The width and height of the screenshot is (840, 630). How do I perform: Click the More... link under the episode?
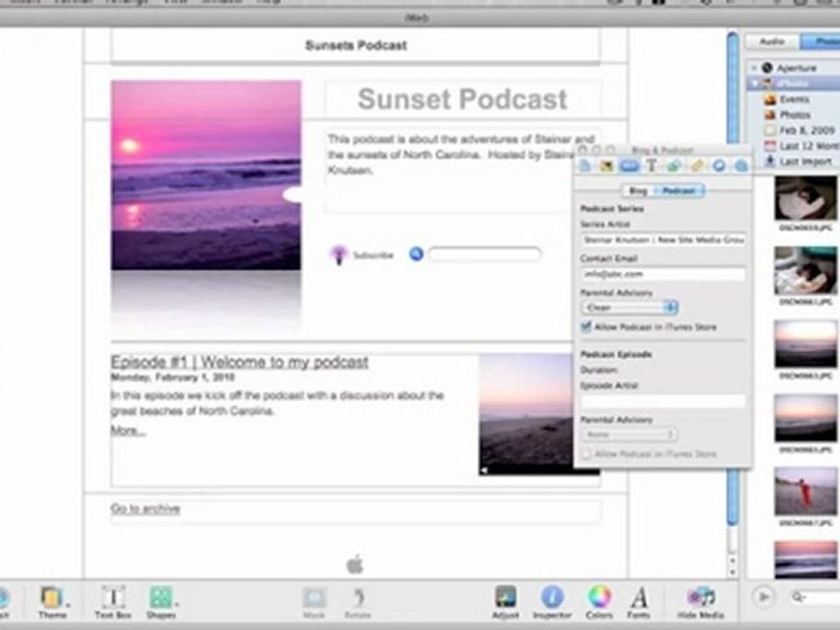pos(128,430)
